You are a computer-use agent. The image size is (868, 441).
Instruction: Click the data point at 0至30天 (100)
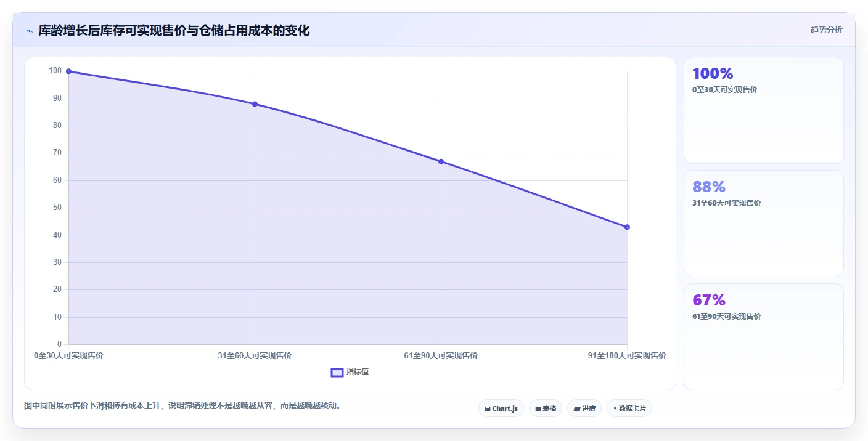(x=68, y=71)
